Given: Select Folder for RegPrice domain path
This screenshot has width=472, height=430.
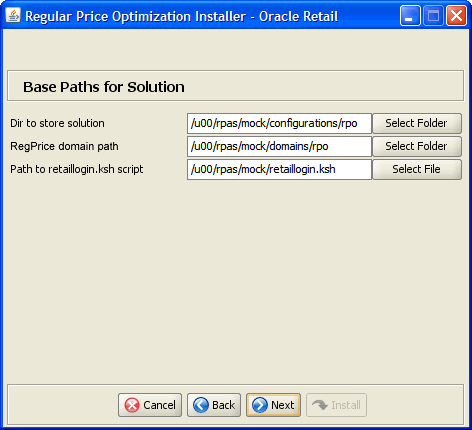Looking at the screenshot, I should point(417,146).
